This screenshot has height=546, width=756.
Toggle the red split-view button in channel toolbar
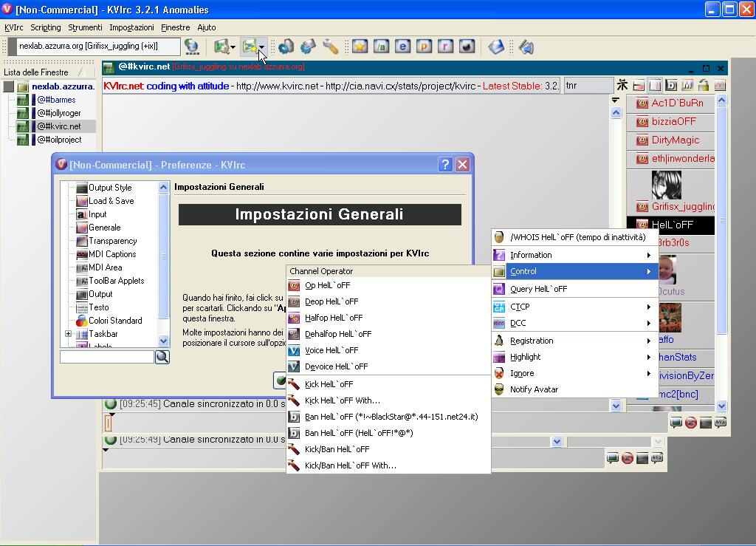[x=639, y=86]
